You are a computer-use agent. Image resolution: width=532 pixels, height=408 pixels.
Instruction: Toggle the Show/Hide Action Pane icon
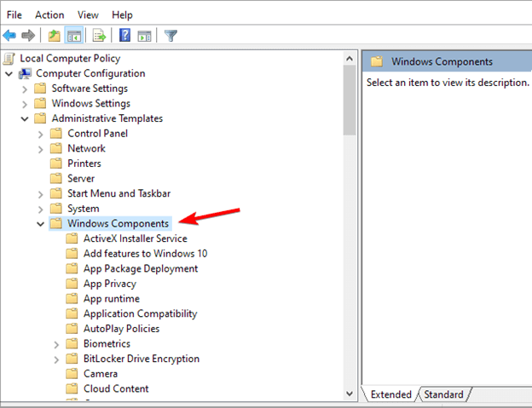tap(144, 35)
